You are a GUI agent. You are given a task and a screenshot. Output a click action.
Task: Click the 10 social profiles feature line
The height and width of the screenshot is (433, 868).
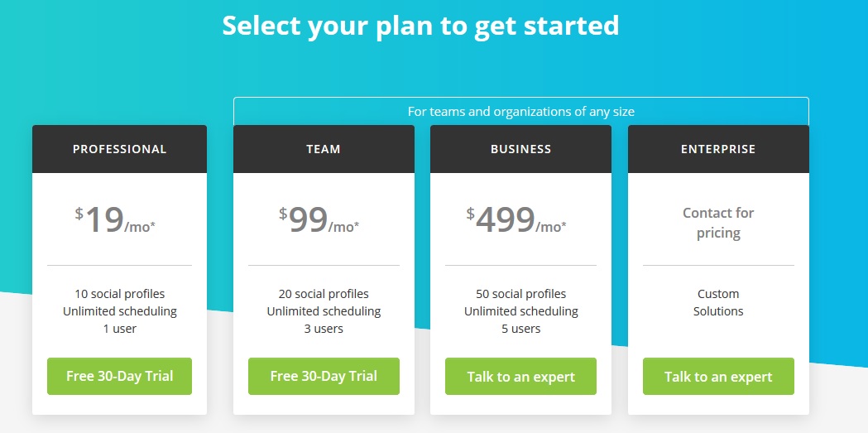tap(120, 293)
